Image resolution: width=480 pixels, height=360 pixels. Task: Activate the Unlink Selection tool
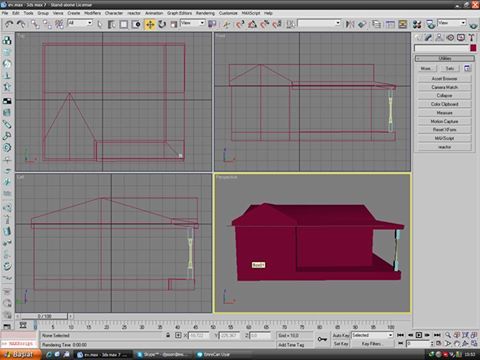tap(47, 24)
